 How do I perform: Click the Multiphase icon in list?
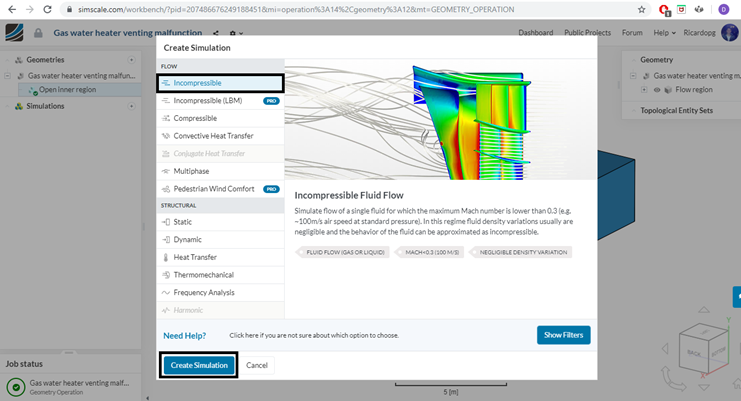click(165, 171)
